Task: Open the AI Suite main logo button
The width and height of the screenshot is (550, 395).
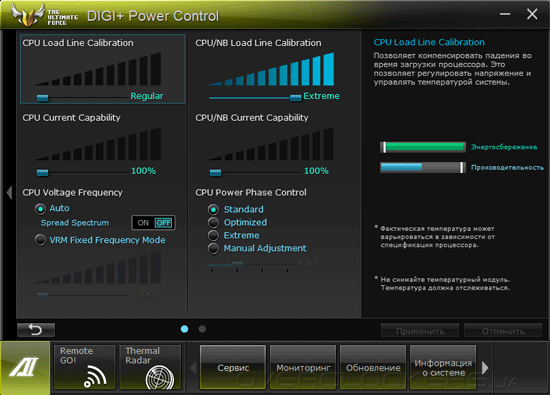Action: (25, 368)
